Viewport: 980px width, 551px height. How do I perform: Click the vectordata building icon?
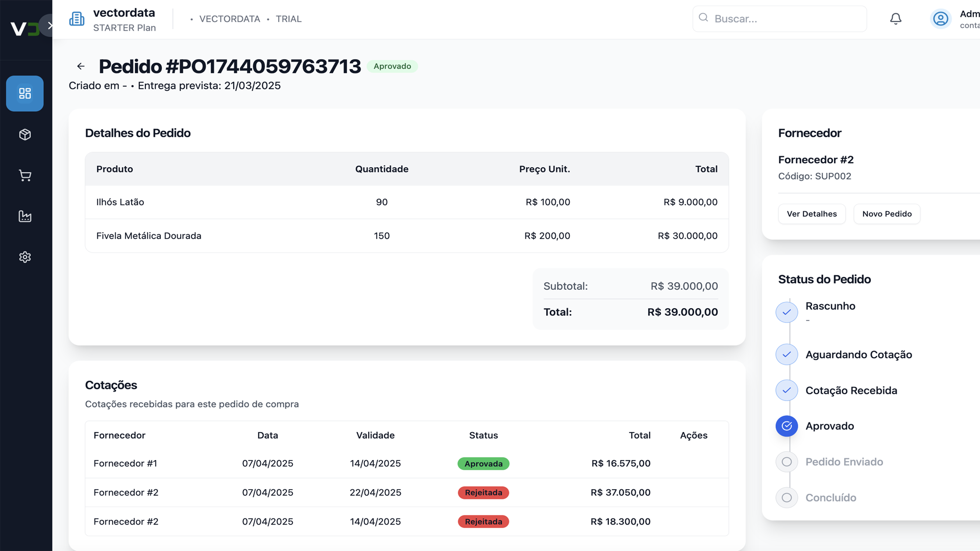[77, 19]
